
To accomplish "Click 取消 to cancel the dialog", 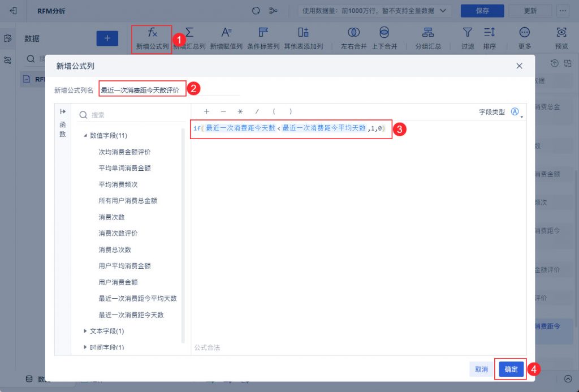I will point(481,369).
